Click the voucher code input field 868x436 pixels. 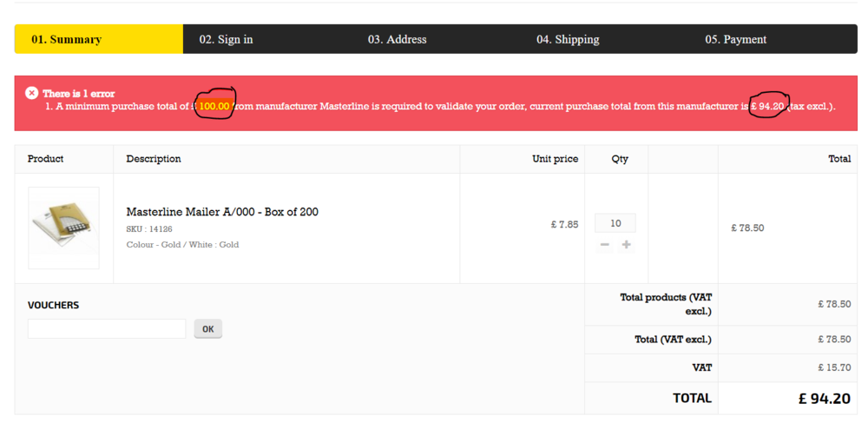coord(106,329)
